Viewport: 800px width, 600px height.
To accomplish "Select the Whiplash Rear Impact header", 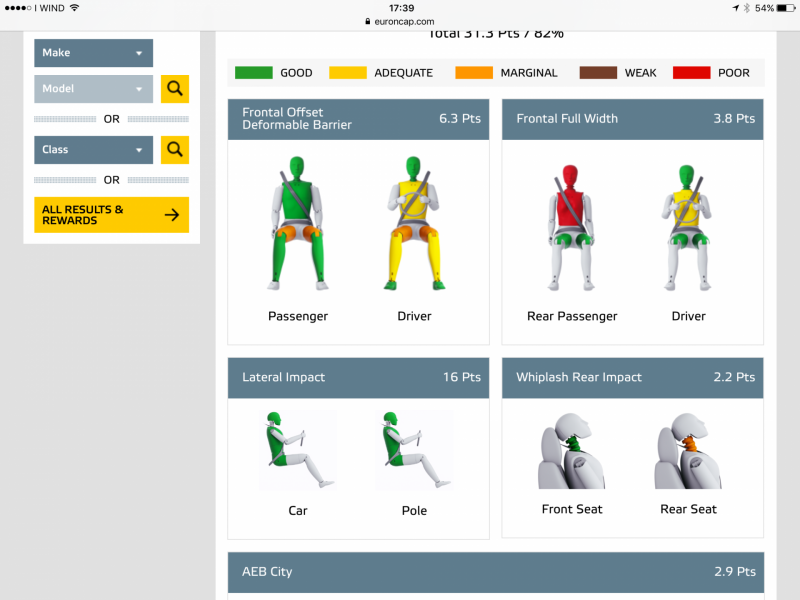I will [633, 378].
